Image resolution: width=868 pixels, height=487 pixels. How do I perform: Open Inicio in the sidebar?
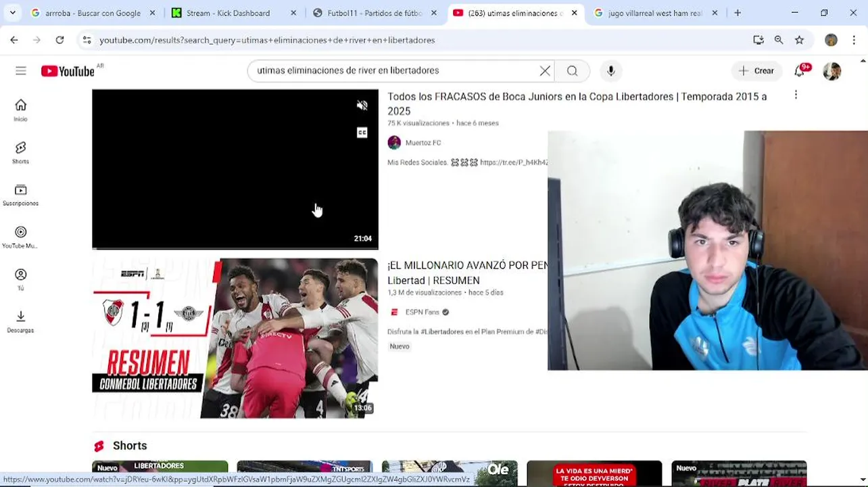point(20,110)
